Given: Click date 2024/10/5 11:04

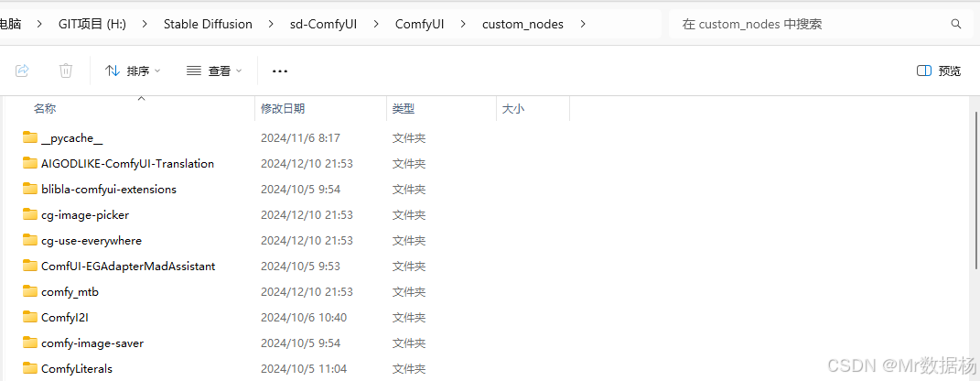Looking at the screenshot, I should (x=304, y=369).
